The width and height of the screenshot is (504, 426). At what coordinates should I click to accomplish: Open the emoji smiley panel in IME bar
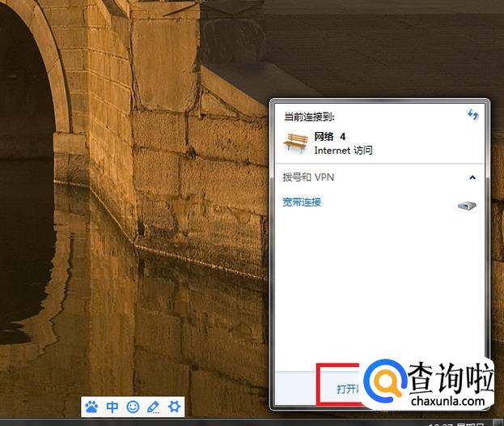point(133,407)
